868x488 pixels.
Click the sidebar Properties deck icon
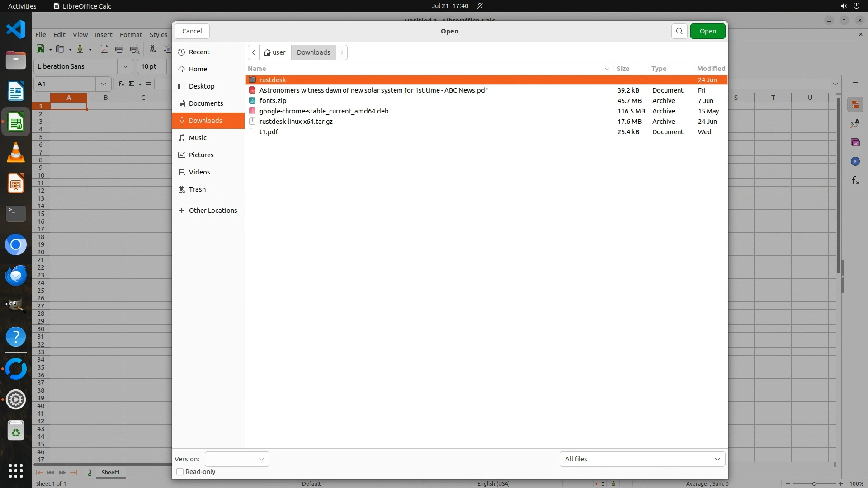[x=855, y=104]
